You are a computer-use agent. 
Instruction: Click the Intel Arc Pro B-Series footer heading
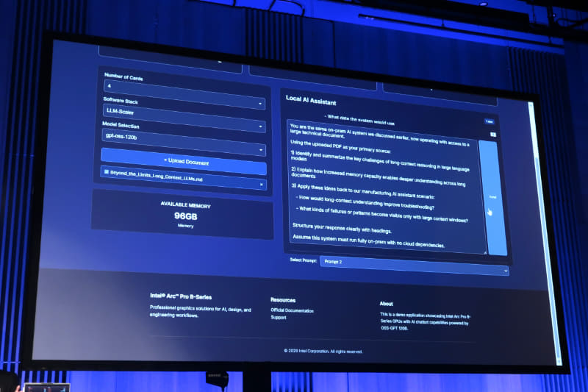tap(181, 296)
